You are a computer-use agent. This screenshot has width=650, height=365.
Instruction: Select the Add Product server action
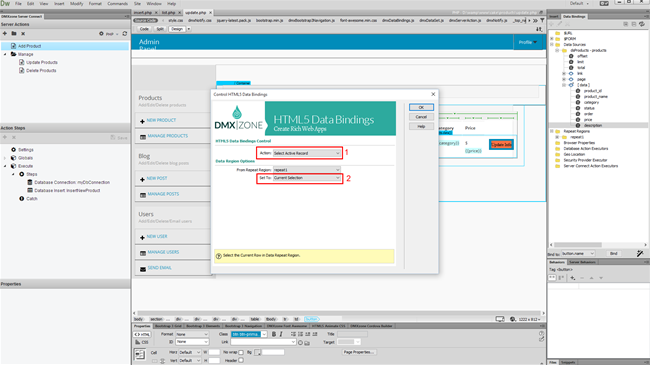click(x=29, y=46)
